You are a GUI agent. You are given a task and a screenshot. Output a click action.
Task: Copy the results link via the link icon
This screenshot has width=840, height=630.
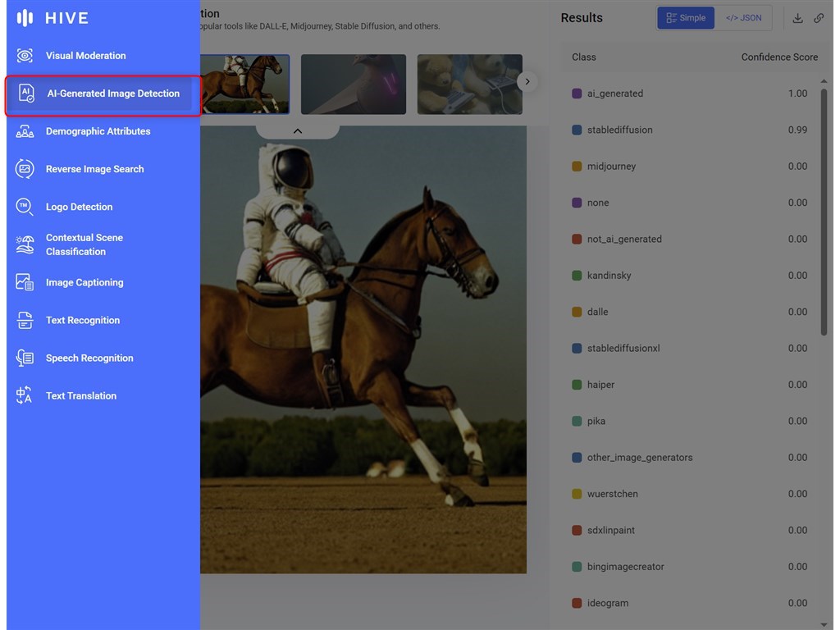coord(819,18)
